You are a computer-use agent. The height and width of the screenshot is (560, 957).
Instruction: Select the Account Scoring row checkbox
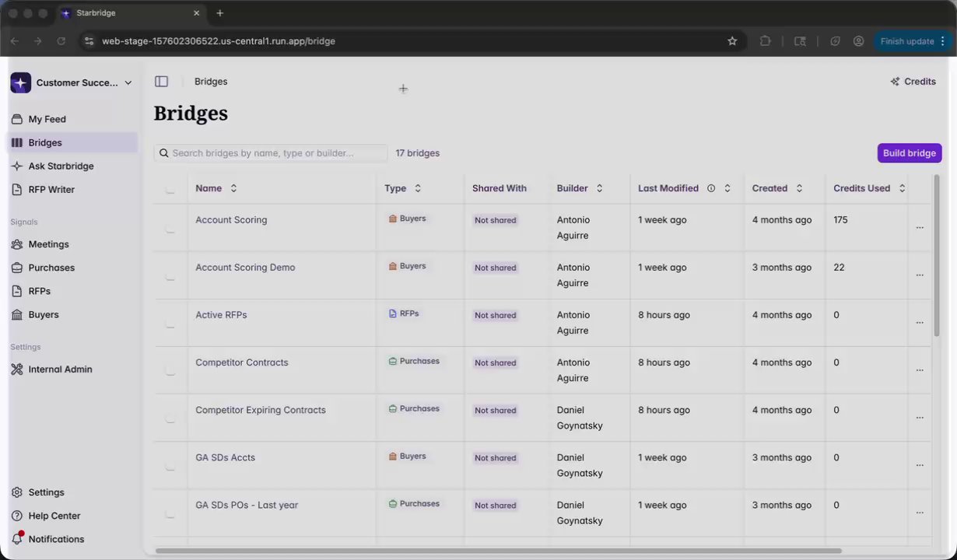(x=170, y=228)
